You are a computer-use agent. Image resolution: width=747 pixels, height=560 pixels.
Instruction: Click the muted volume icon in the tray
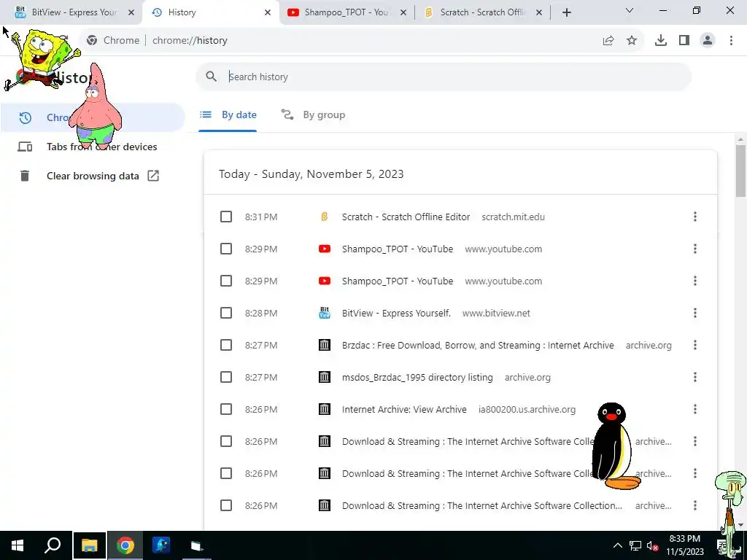652,545
